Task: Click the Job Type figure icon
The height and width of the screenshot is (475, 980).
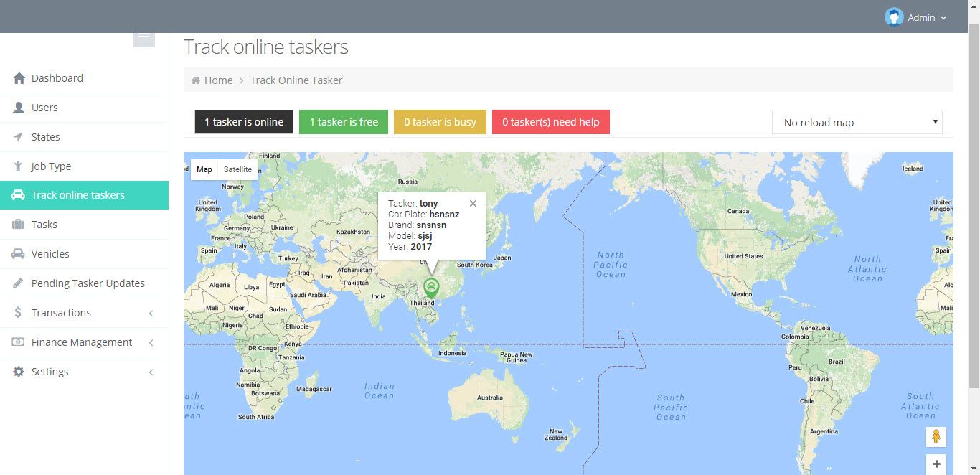Action: (x=19, y=166)
